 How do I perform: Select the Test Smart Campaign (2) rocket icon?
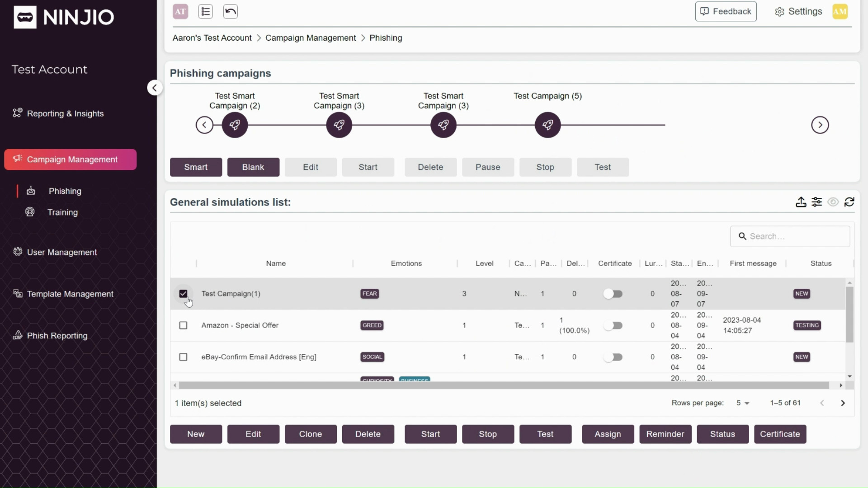[235, 125]
